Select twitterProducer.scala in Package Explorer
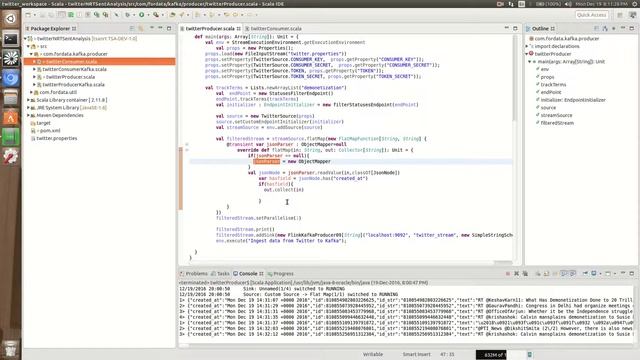 70,77
